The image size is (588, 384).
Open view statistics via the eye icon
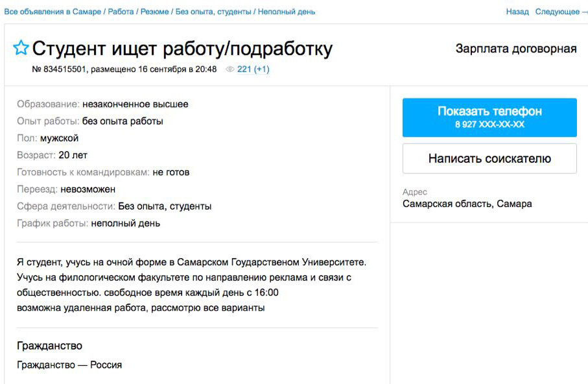coord(229,69)
